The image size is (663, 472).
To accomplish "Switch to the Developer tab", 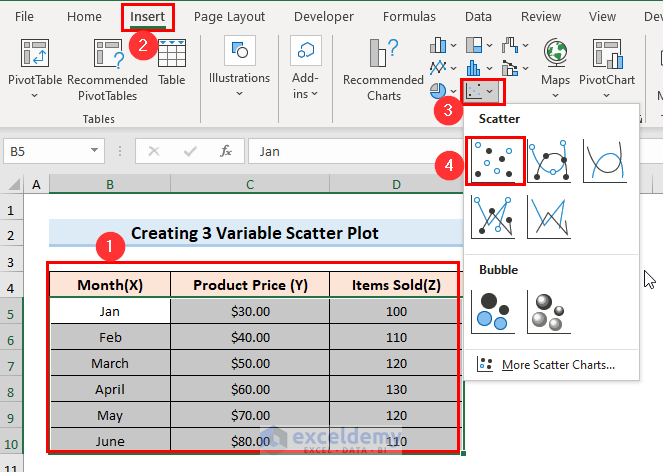I will point(323,16).
